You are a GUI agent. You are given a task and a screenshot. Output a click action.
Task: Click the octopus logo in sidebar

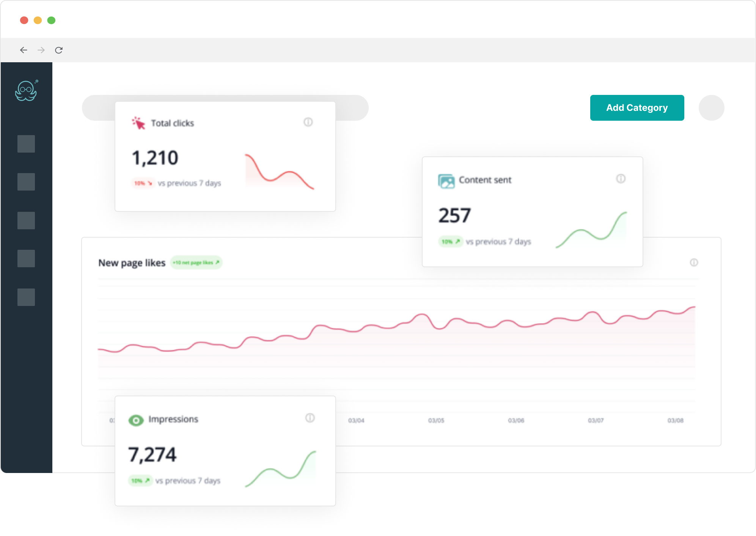26,91
